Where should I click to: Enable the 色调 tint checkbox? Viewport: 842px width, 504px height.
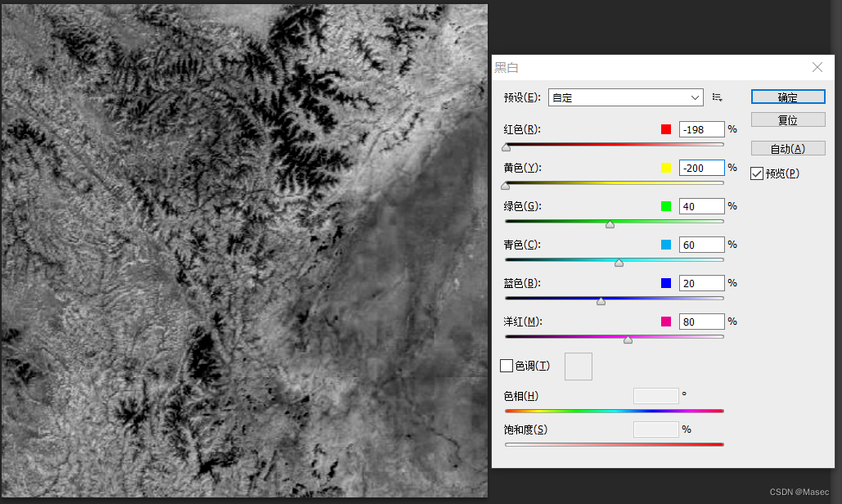click(x=507, y=366)
